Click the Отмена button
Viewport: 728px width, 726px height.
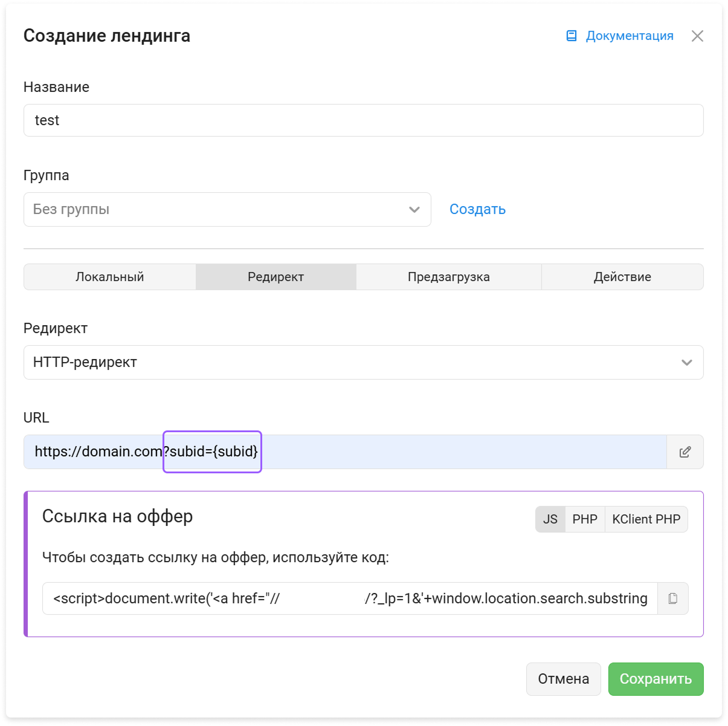coord(564,679)
